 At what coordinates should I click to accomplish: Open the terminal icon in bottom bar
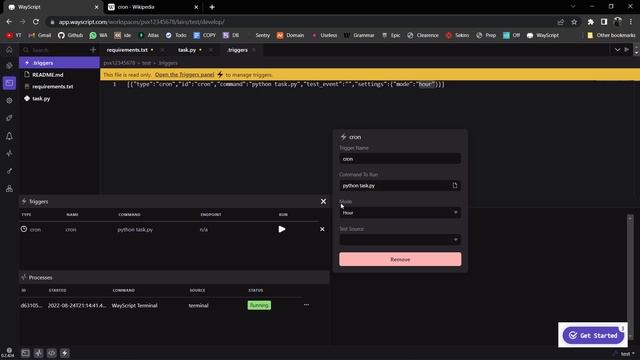click(25, 353)
